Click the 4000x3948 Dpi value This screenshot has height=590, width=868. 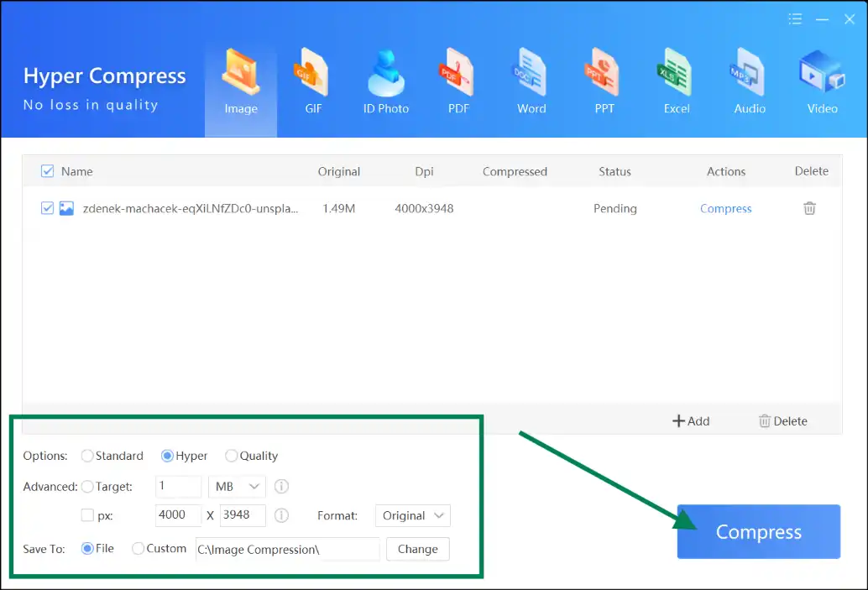[424, 209]
